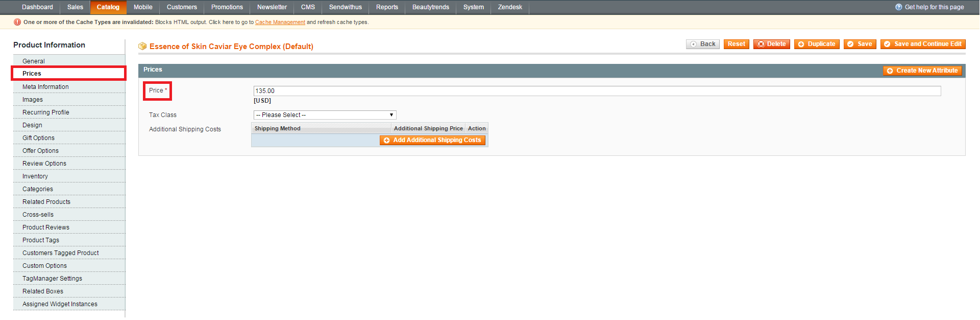980x320 pixels.
Task: Delete this product
Action: (772, 44)
